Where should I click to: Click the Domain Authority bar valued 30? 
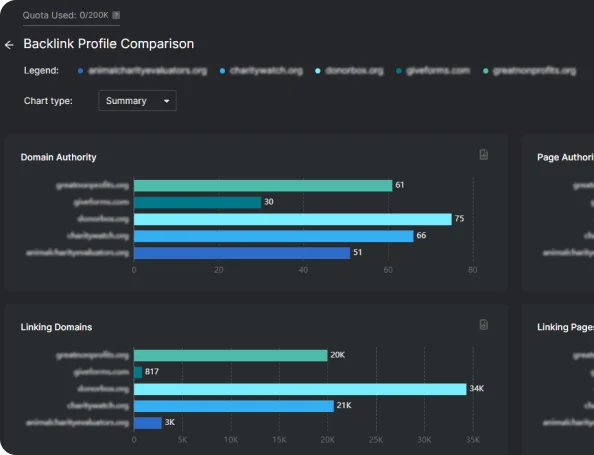click(x=197, y=203)
